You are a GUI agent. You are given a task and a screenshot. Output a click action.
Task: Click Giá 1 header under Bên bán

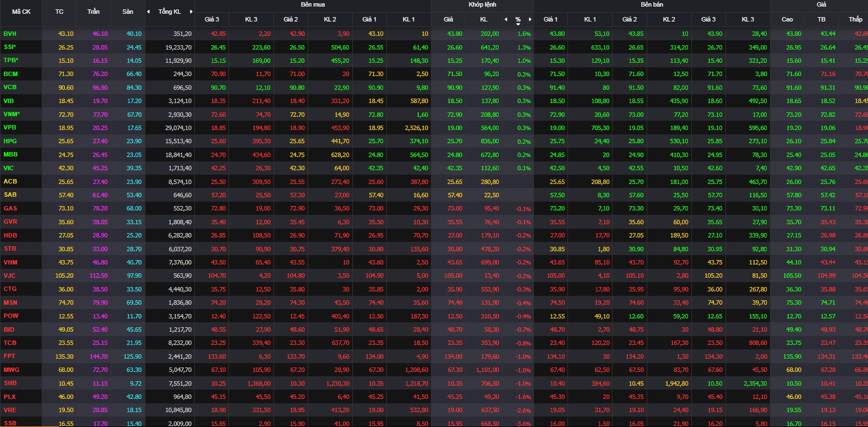click(x=550, y=19)
